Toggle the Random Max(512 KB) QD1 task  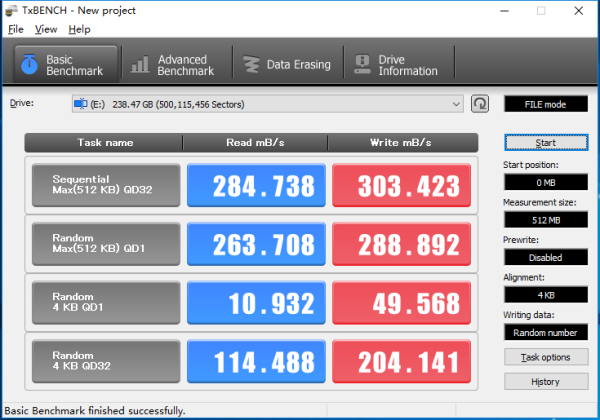pos(106,244)
